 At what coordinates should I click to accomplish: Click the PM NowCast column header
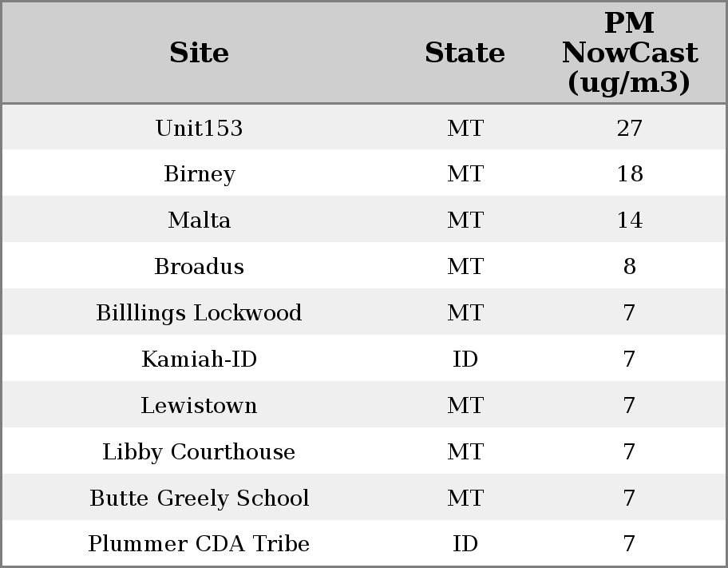(629, 53)
